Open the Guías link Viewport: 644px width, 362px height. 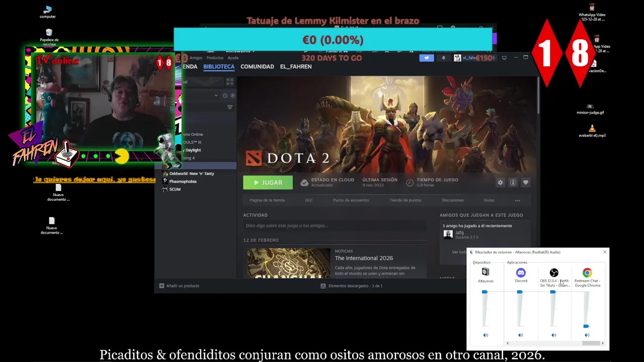point(489,200)
